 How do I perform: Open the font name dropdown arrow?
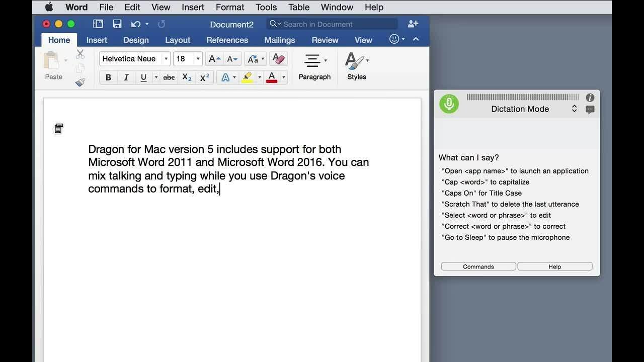[166, 59]
